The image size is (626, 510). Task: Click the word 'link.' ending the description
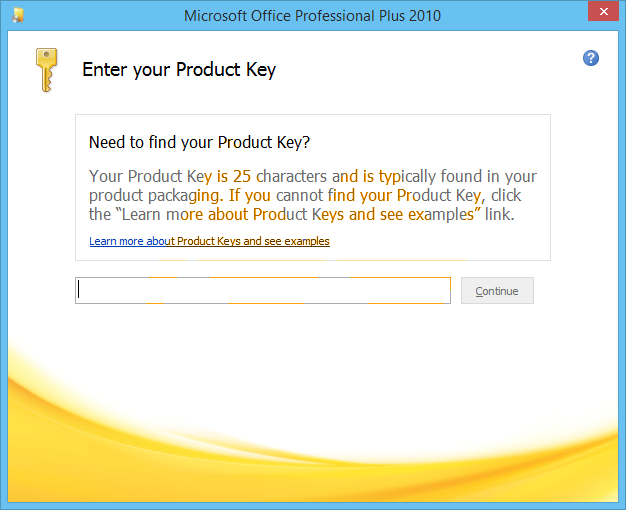pos(499,214)
